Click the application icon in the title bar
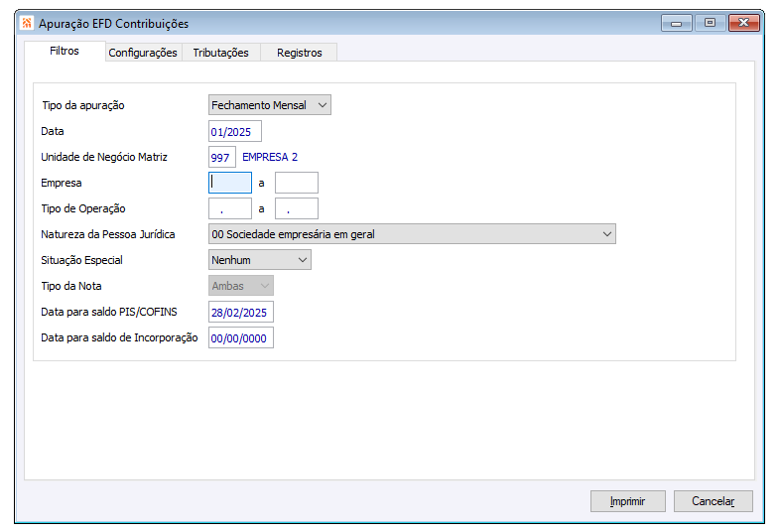Screen dimensions: 780x532 click(27, 24)
